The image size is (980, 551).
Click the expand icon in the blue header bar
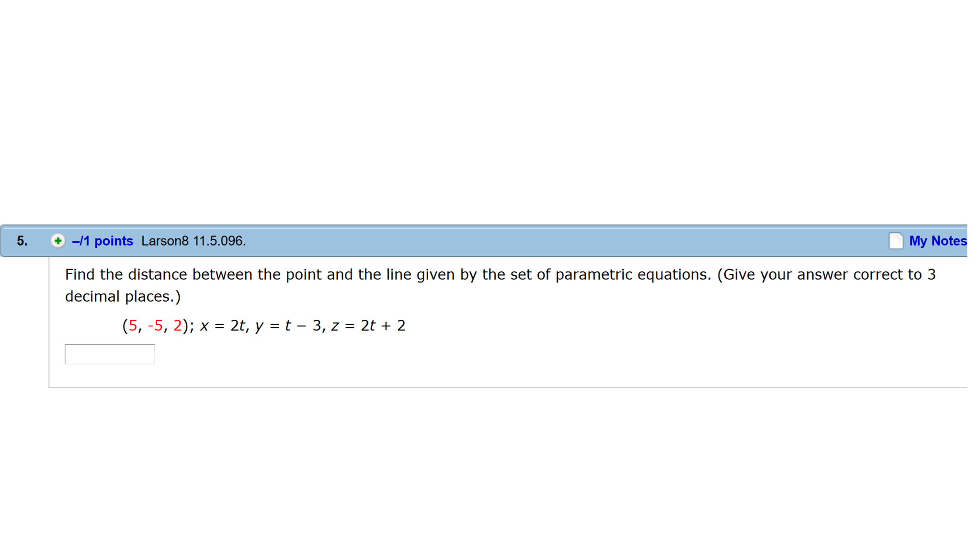pyautogui.click(x=57, y=241)
